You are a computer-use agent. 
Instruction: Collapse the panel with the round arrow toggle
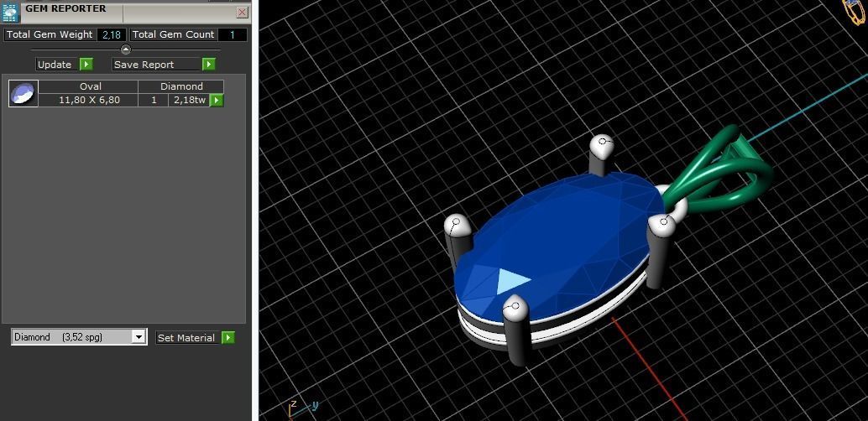pos(126,49)
